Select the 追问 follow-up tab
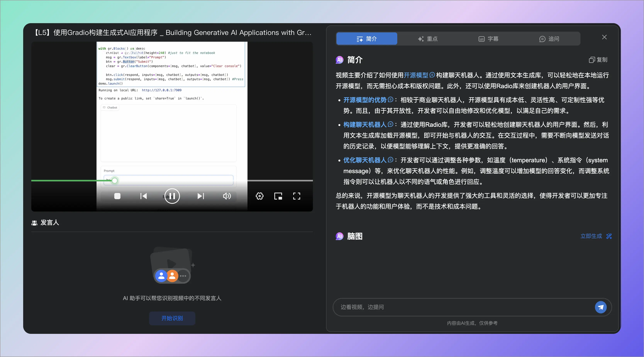 [549, 39]
